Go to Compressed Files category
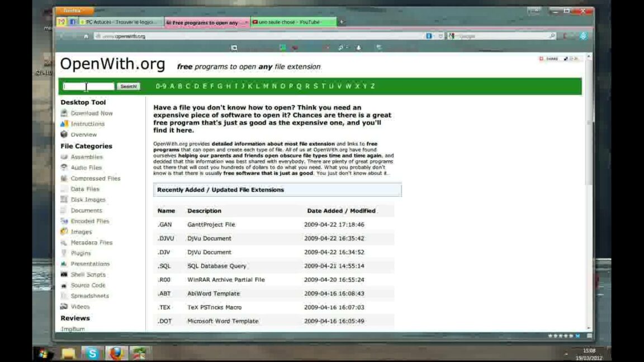Image resolution: width=644 pixels, height=362 pixels. 95,179
